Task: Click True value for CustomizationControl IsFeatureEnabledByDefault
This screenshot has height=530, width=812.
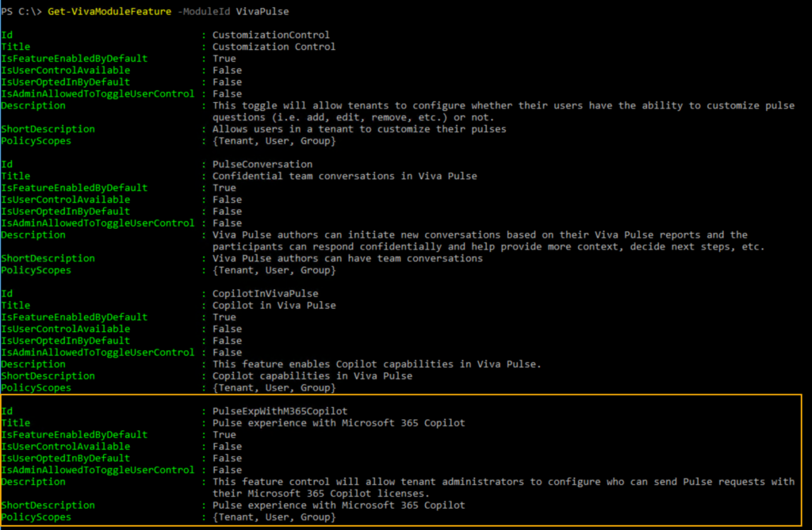Action: 224,59
